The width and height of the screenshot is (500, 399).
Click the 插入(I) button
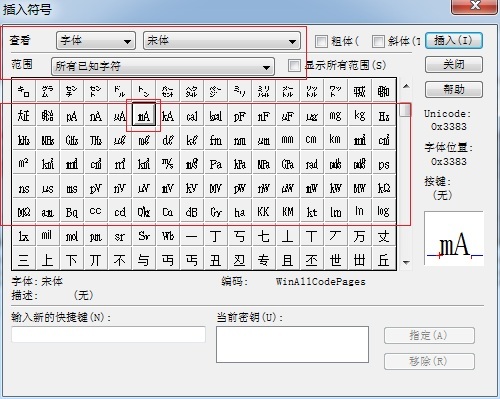(x=454, y=41)
